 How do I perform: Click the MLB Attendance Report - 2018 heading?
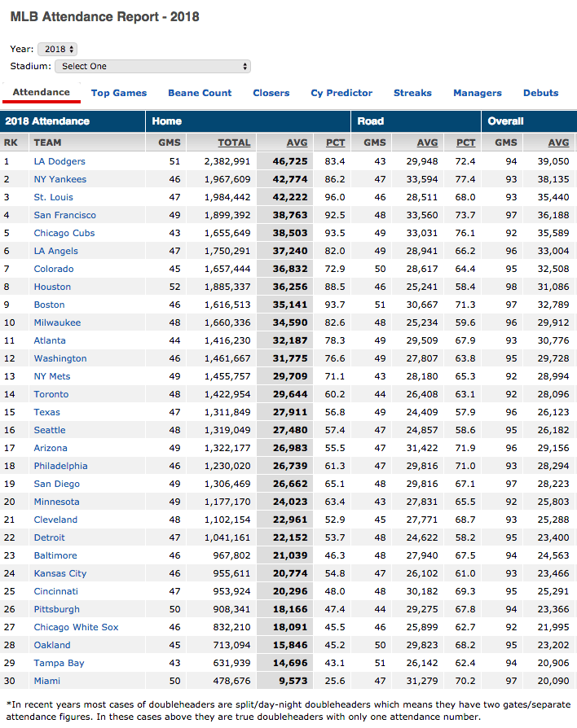(105, 17)
